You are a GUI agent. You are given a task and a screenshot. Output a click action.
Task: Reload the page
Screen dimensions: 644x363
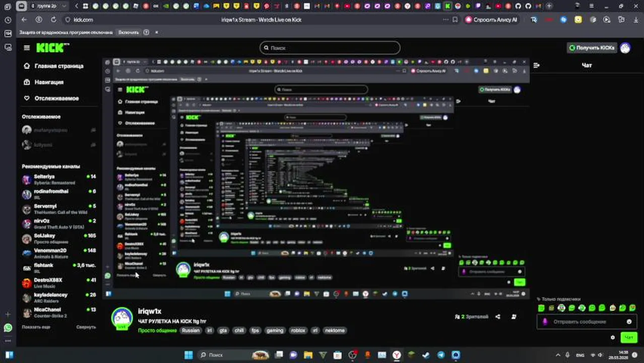pyautogui.click(x=53, y=20)
